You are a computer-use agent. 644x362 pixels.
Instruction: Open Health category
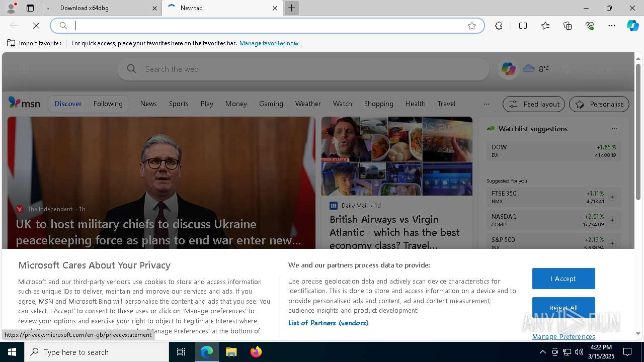pyautogui.click(x=415, y=104)
